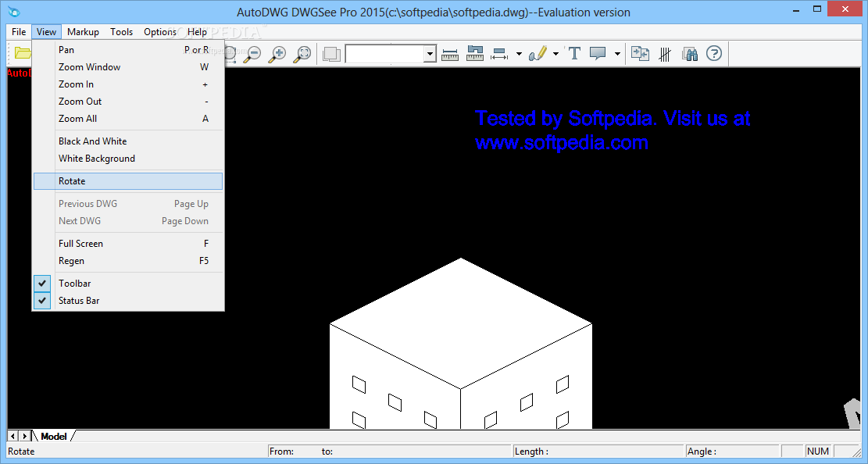
Task: Open the layout combo box dropdown arrow
Action: click(430, 54)
